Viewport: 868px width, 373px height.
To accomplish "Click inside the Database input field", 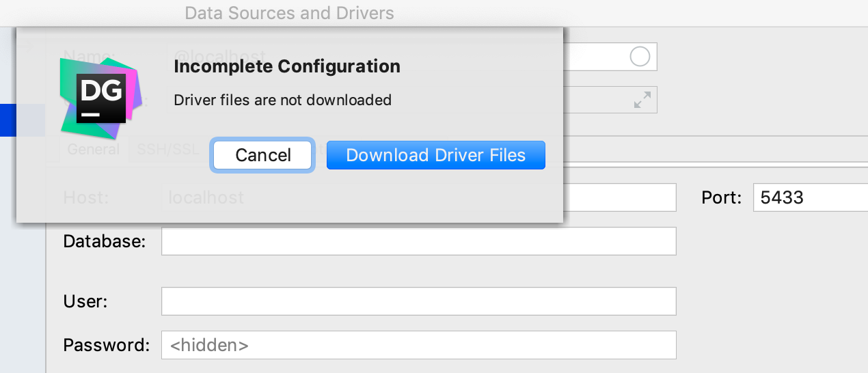I will 418,241.
